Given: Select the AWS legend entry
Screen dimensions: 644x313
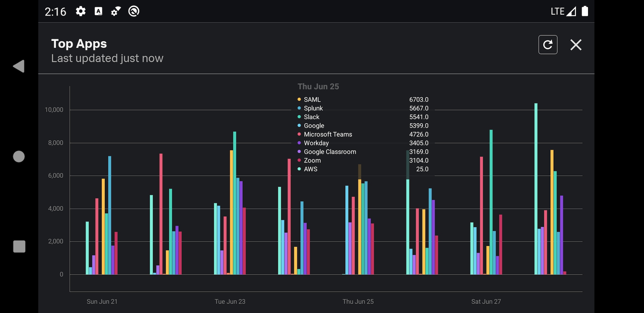Looking at the screenshot, I should (x=363, y=169).
